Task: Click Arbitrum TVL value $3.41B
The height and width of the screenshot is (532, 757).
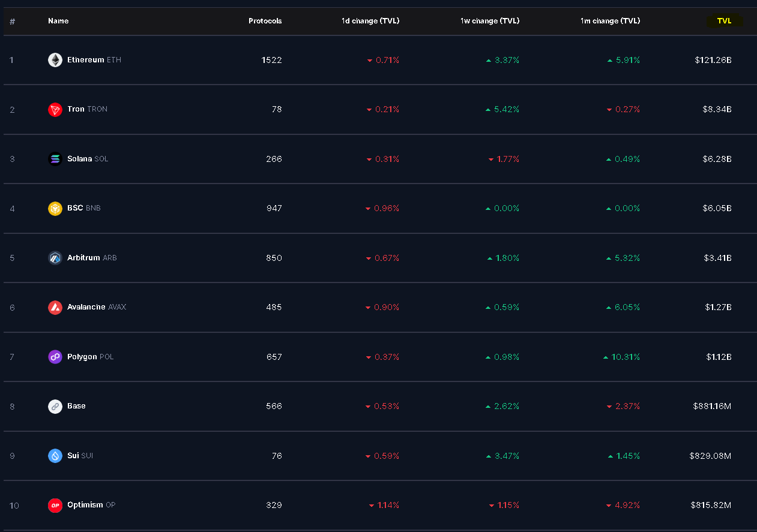Action: [x=718, y=258]
